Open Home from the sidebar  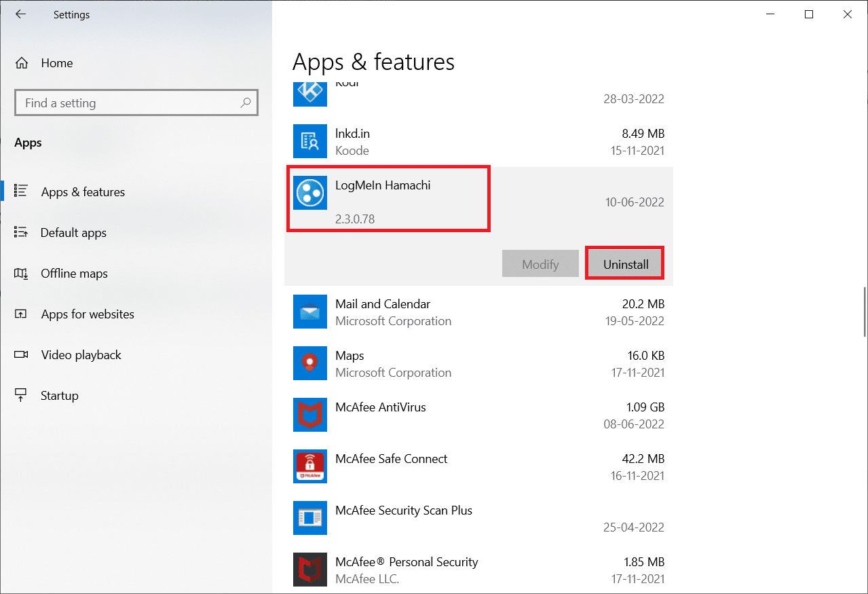click(57, 63)
